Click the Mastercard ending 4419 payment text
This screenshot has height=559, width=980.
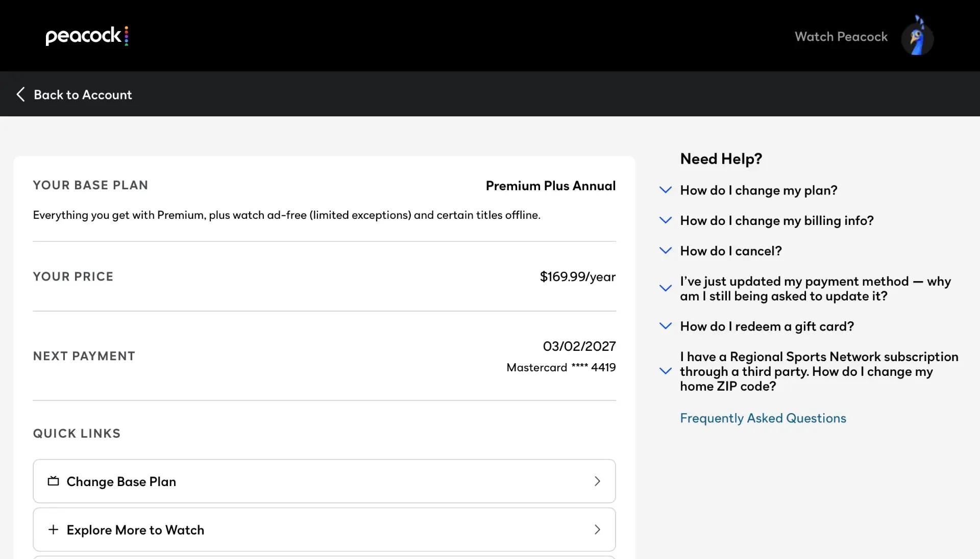click(561, 367)
